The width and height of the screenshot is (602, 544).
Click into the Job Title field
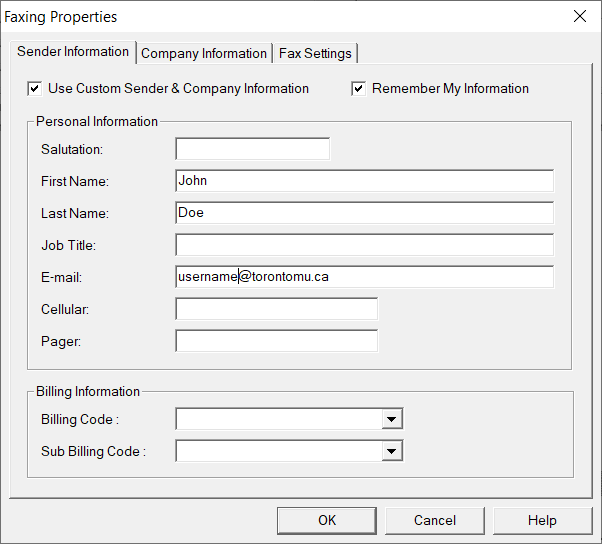pyautogui.click(x=364, y=245)
